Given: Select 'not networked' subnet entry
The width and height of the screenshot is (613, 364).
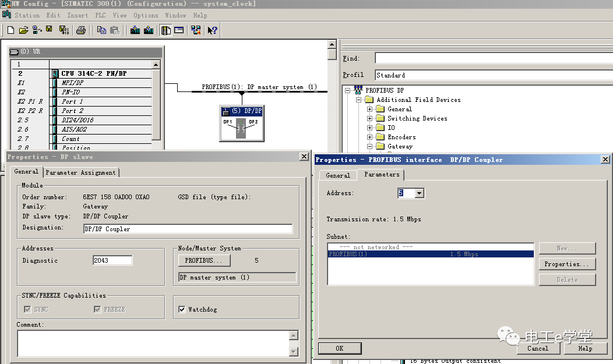Looking at the screenshot, I should point(431,247).
